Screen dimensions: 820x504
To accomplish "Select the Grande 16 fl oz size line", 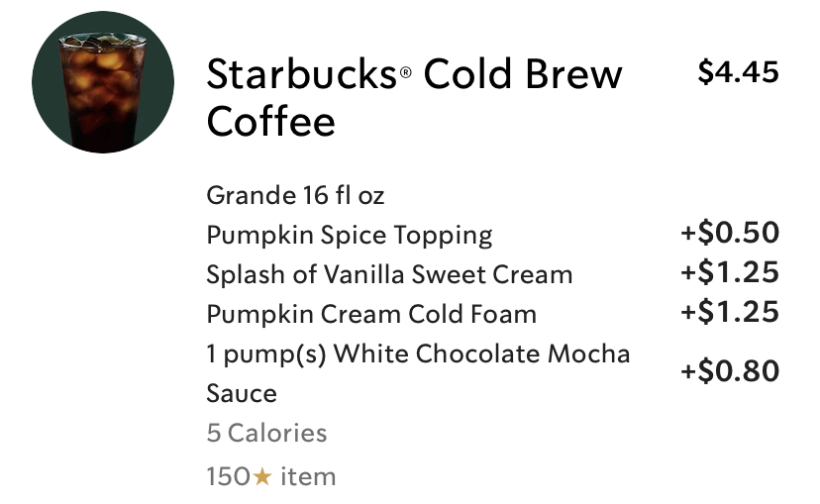I will coord(295,195).
